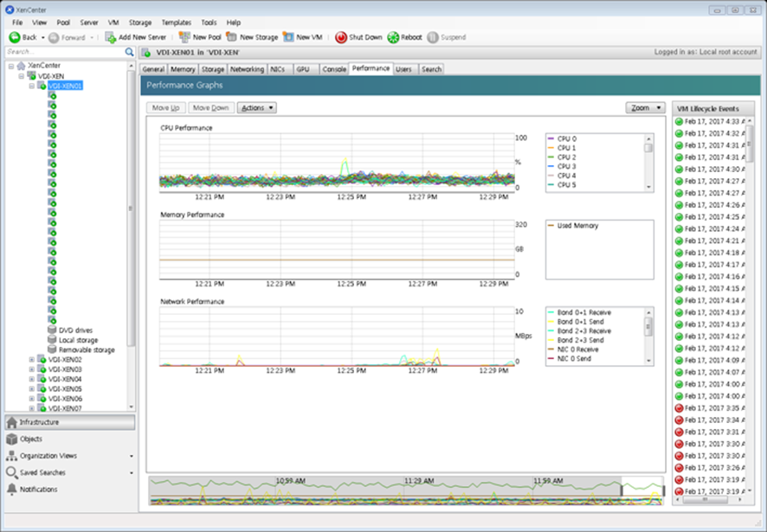
Task: Click the Move Down button
Action: point(211,107)
